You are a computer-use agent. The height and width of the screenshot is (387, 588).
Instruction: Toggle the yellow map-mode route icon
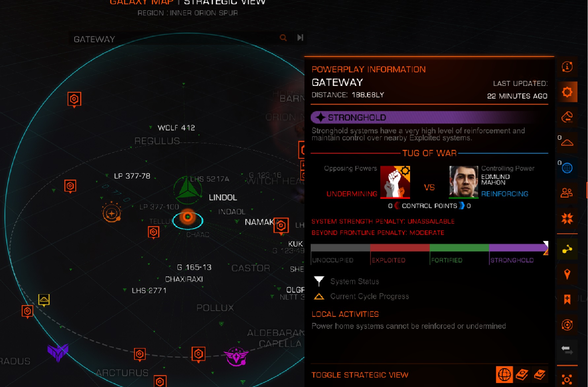coord(567,249)
